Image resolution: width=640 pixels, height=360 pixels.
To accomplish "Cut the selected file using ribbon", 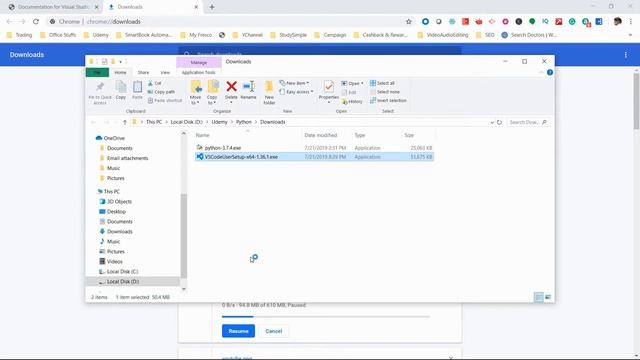I will click(x=155, y=83).
